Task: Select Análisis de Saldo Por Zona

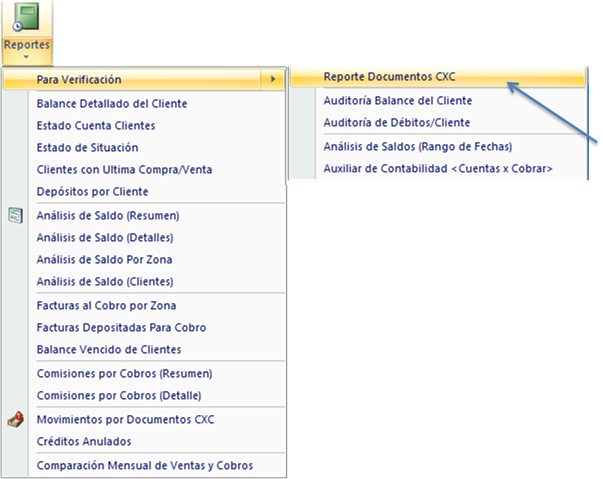Action: (104, 259)
